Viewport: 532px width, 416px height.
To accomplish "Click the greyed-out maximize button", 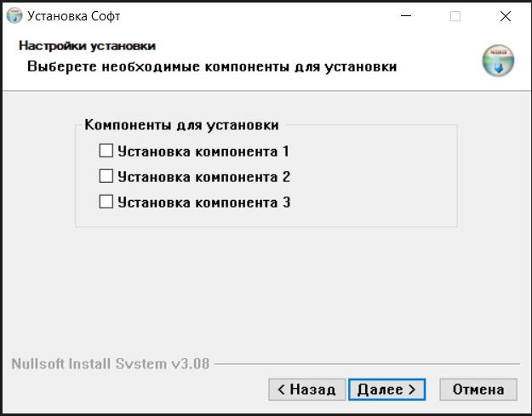I will coord(455,15).
